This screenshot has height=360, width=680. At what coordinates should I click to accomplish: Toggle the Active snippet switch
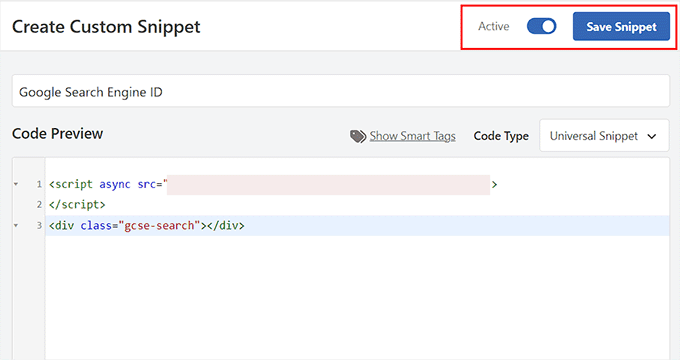(541, 26)
